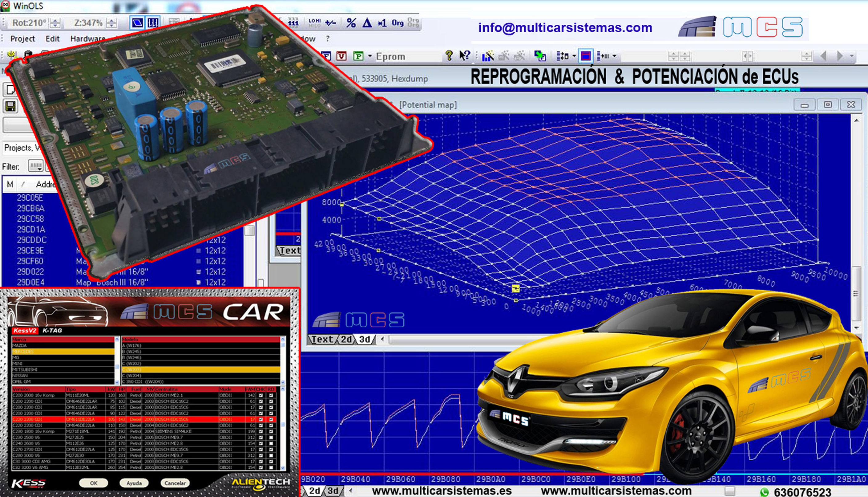
Task: Click the blue Org original values icon
Action: (x=397, y=23)
